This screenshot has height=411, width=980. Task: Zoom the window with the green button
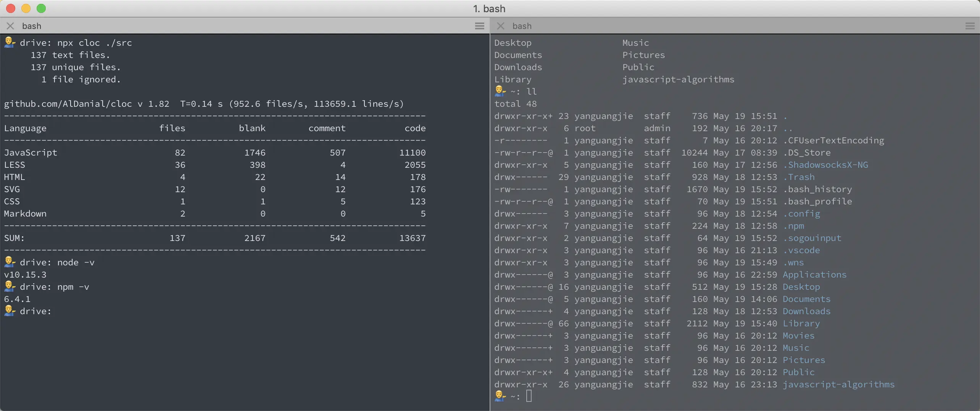tap(41, 8)
